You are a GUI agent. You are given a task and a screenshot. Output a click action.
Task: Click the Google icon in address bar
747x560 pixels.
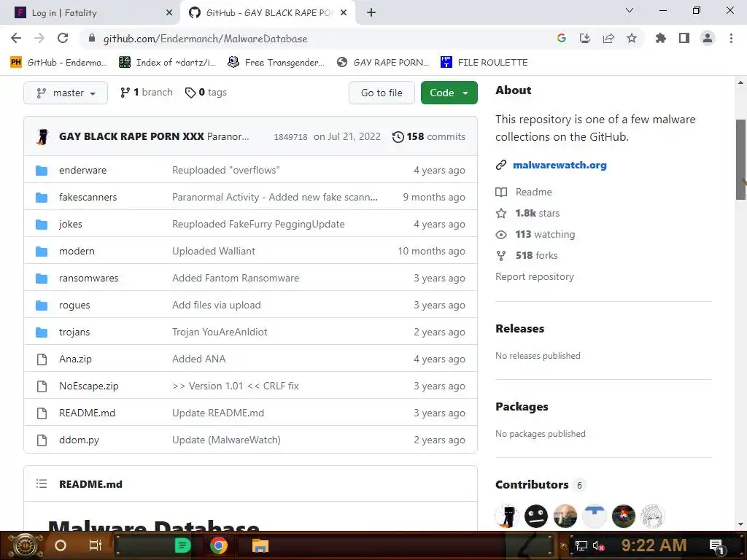pos(562,38)
